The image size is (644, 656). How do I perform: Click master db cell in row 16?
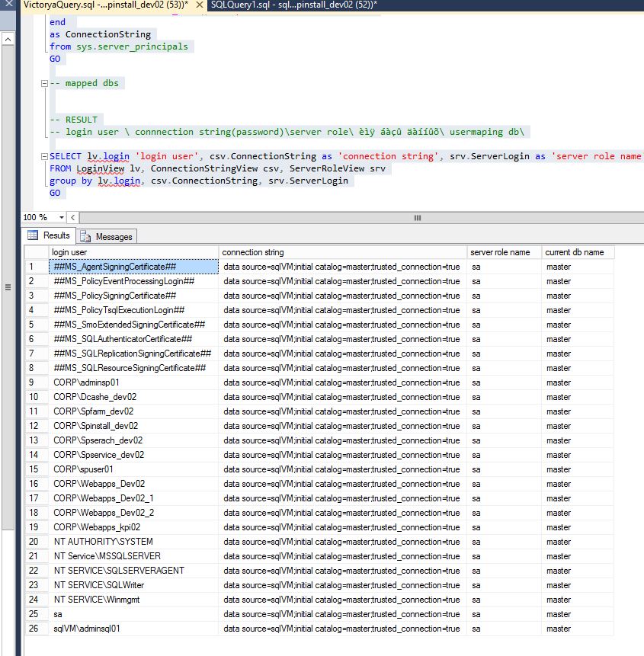(578, 484)
